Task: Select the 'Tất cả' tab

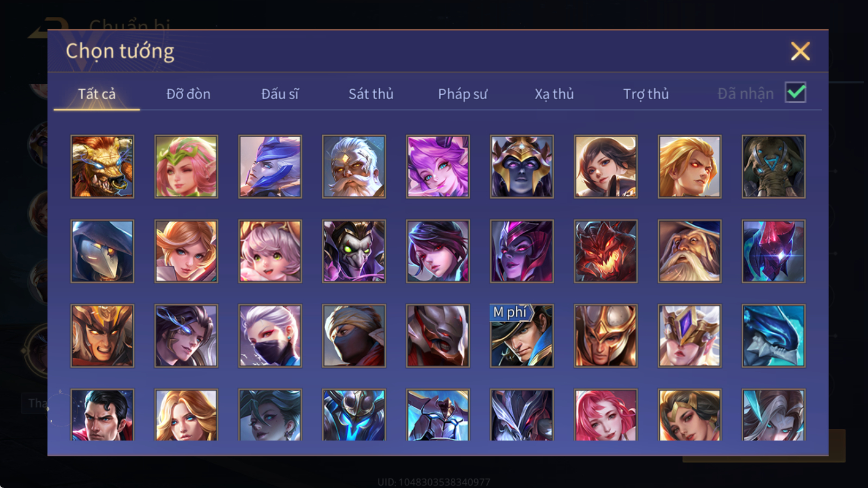Action: 97,94
